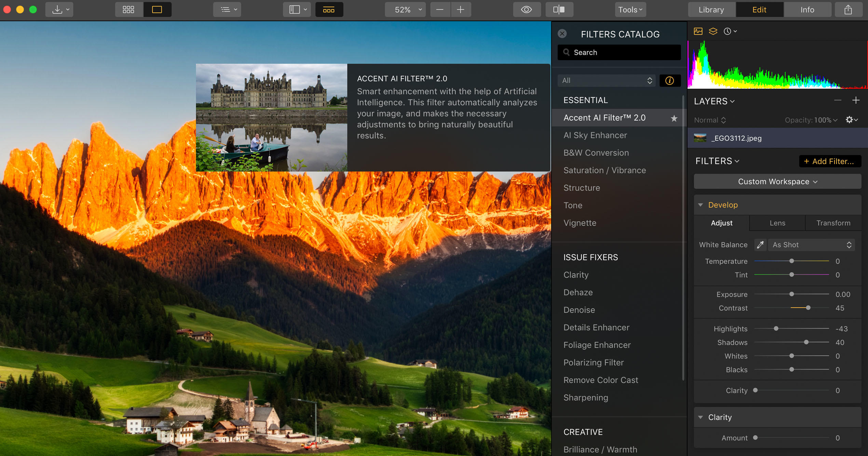Click the before preview eye icon
The height and width of the screenshot is (456, 868).
527,9
